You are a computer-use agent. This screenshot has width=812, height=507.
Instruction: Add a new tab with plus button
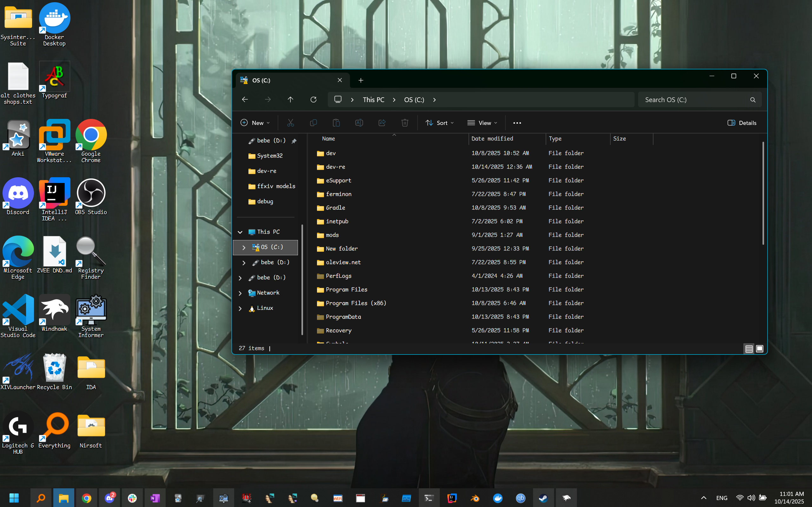coord(361,81)
